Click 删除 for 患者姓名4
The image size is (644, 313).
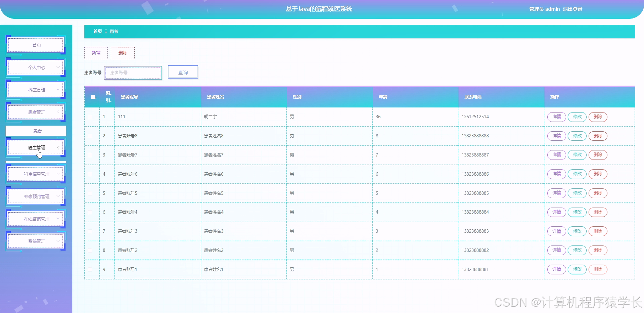point(598,212)
